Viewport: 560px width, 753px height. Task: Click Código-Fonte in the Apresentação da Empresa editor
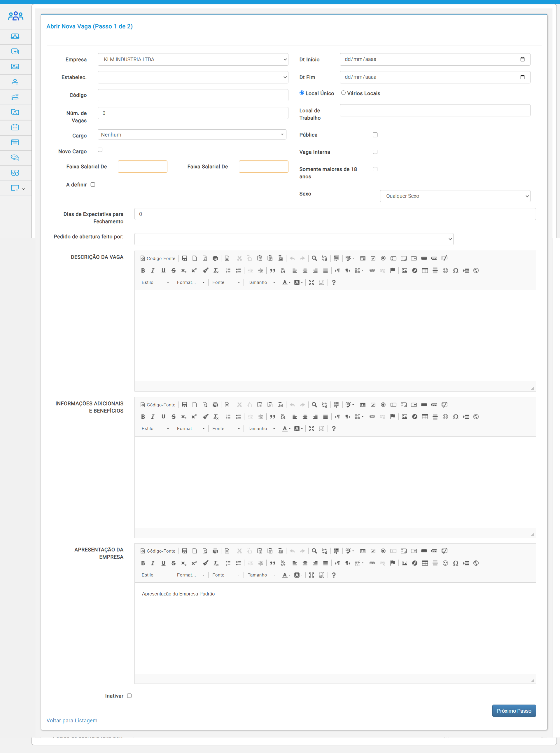click(158, 551)
